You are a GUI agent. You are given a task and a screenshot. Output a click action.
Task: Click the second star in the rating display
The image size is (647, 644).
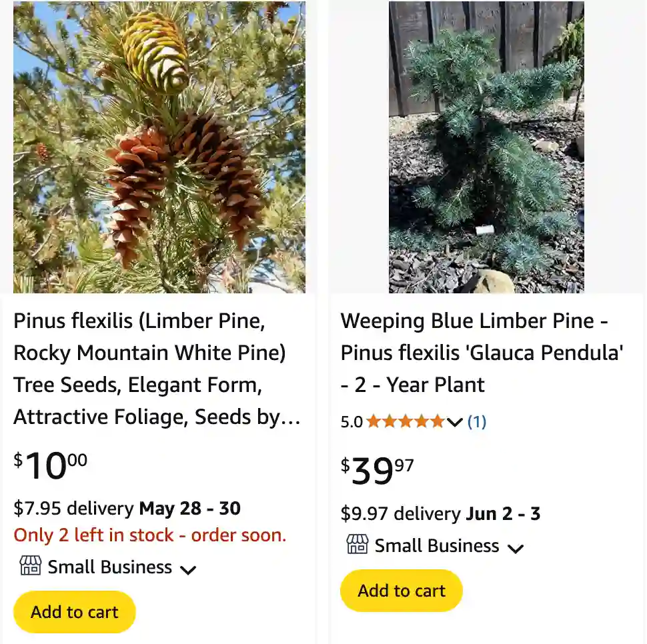[x=388, y=421]
